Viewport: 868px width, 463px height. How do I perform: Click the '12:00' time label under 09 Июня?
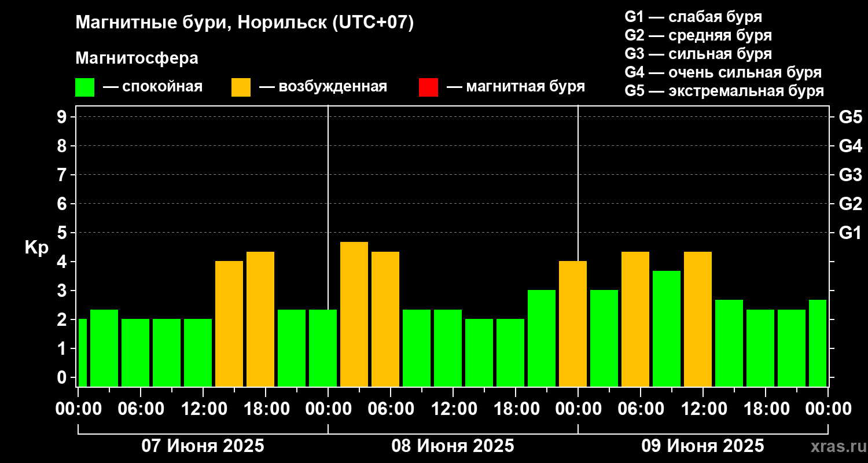(x=703, y=409)
